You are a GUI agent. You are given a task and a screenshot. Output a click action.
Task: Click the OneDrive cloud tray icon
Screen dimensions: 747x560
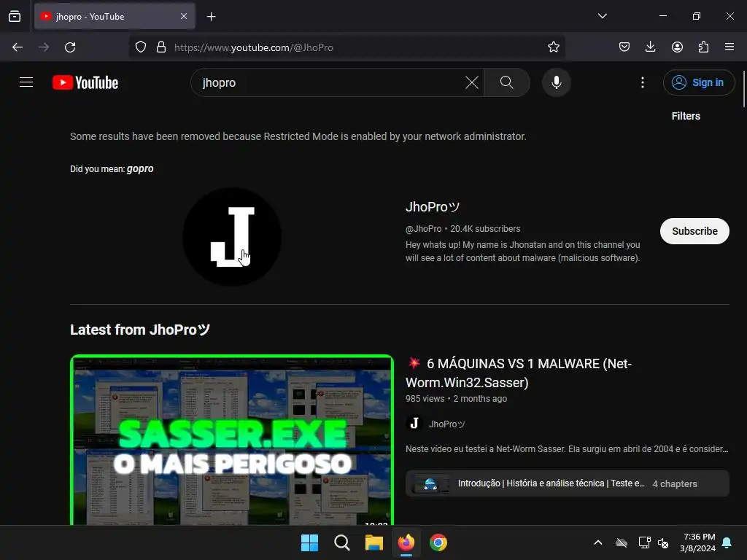622,542
